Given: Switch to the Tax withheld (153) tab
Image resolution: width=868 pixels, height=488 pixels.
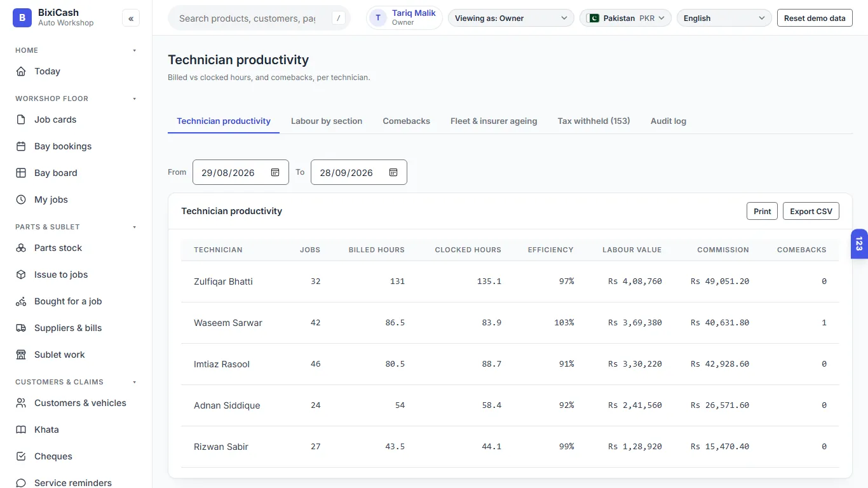Looking at the screenshot, I should pyautogui.click(x=594, y=121).
